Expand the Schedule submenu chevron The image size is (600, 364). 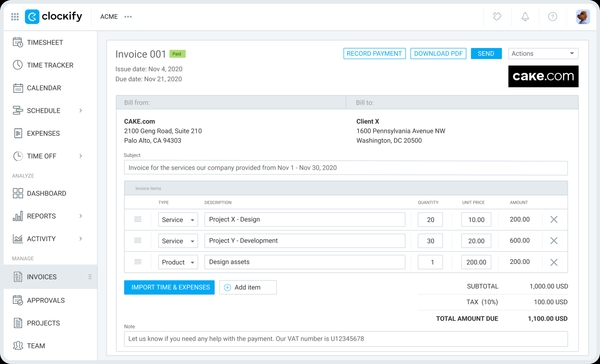tap(81, 111)
